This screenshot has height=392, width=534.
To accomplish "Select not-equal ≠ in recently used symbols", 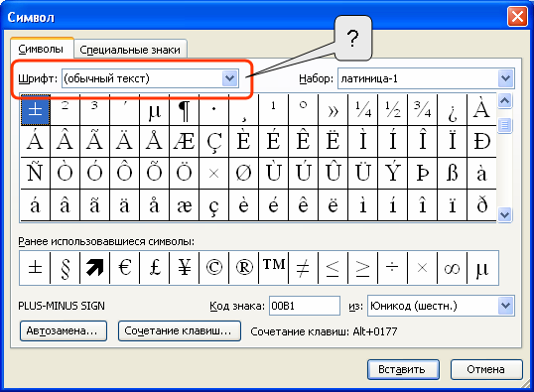I will coord(304,268).
